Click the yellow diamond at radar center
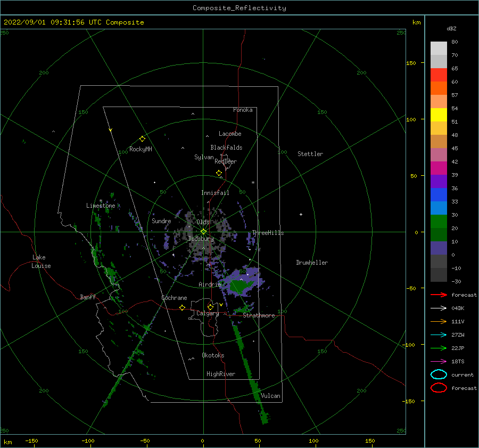Image resolution: width=479 pixels, height=448 pixels. pyautogui.click(x=203, y=232)
